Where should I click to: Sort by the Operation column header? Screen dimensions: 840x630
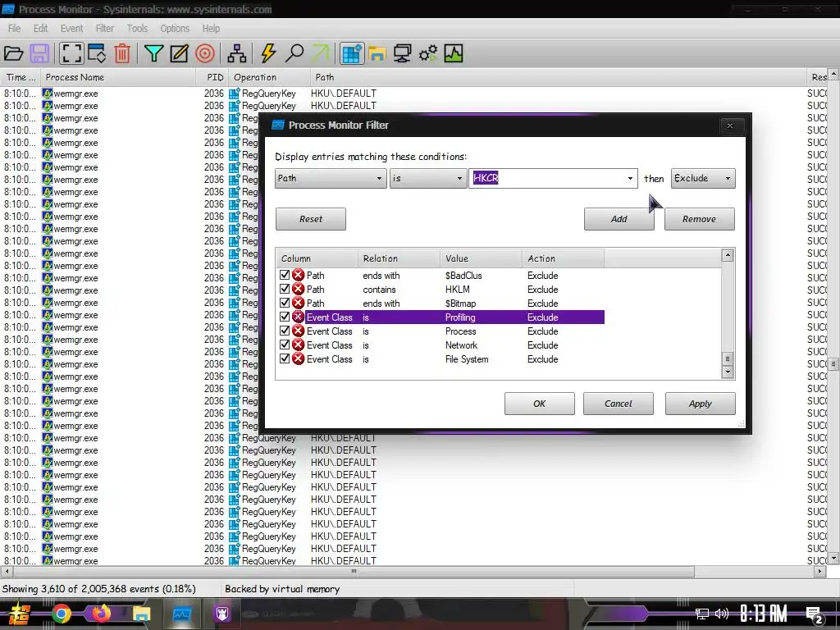(269, 77)
